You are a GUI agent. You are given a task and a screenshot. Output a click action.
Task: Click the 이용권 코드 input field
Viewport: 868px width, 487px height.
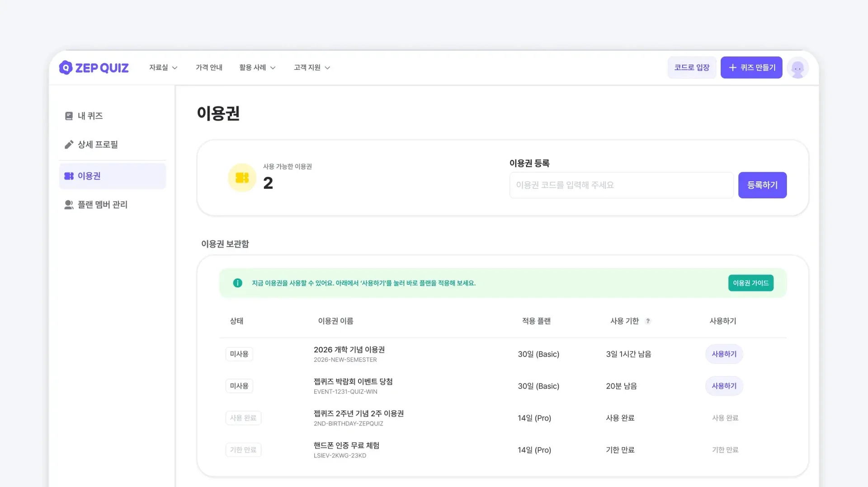(x=621, y=185)
